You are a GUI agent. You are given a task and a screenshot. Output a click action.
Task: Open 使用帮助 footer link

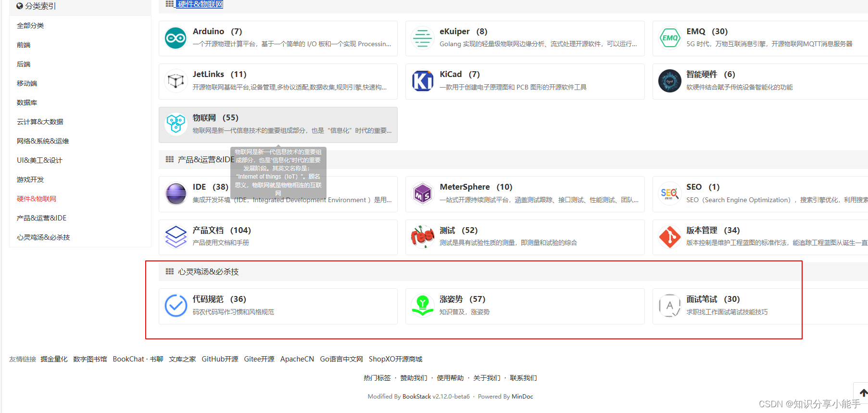pos(450,378)
